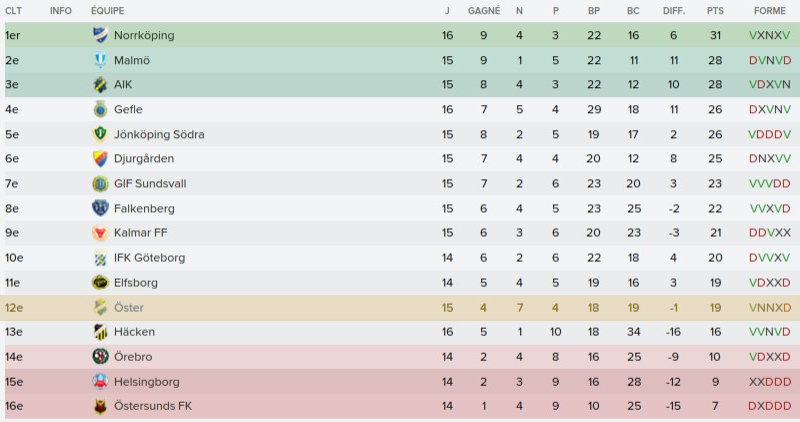The height and width of the screenshot is (422, 800).
Task: Click the Gefle team logo
Action: pos(99,109)
